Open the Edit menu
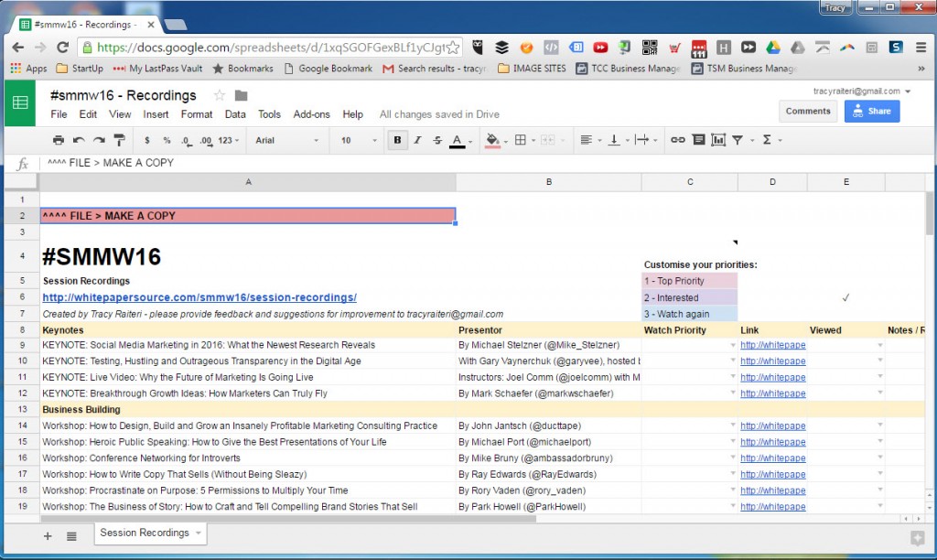The image size is (937, 560). point(88,114)
